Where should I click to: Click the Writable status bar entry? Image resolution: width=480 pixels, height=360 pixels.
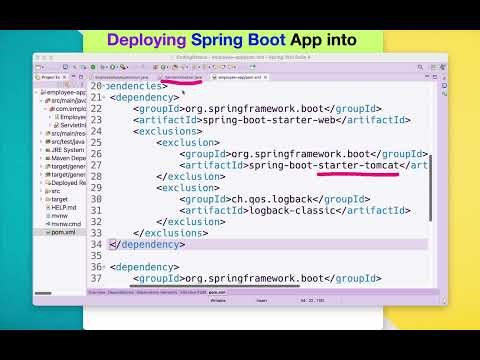click(218, 300)
